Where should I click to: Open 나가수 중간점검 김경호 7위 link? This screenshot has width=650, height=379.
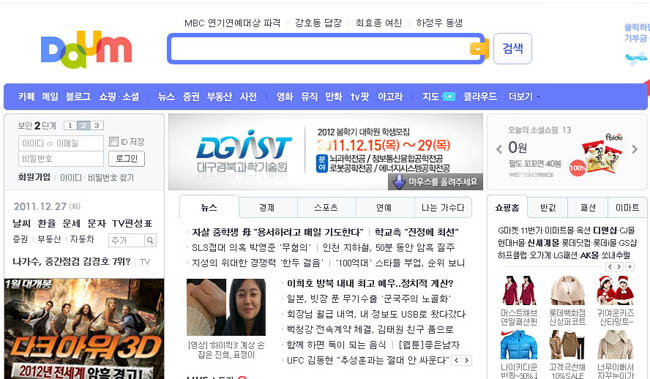71,262
